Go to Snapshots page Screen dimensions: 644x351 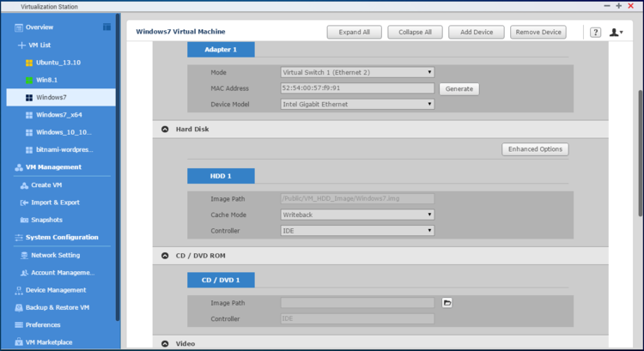47,220
